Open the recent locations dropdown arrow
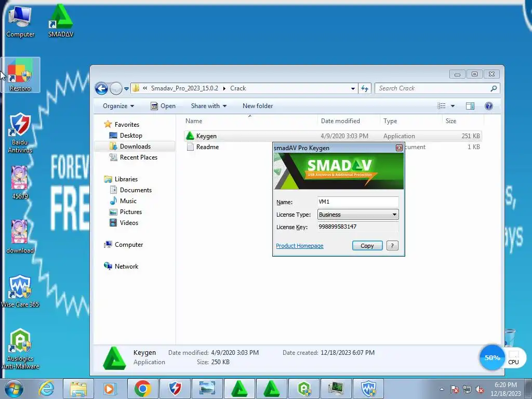The image size is (532, 399). pyautogui.click(x=126, y=88)
